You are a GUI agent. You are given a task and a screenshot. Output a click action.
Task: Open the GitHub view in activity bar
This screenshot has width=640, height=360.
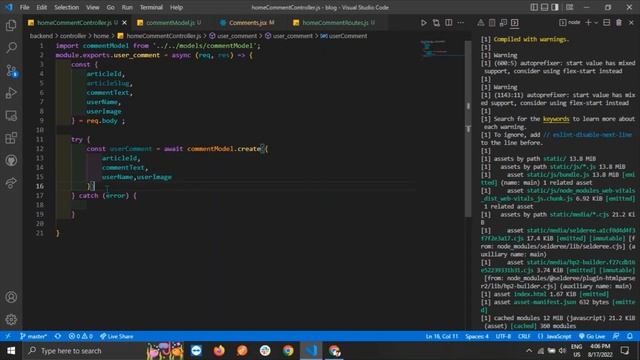click(11, 160)
